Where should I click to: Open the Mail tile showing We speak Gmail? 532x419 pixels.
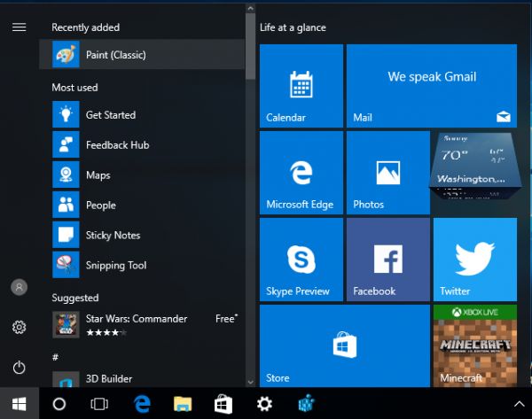pos(432,86)
